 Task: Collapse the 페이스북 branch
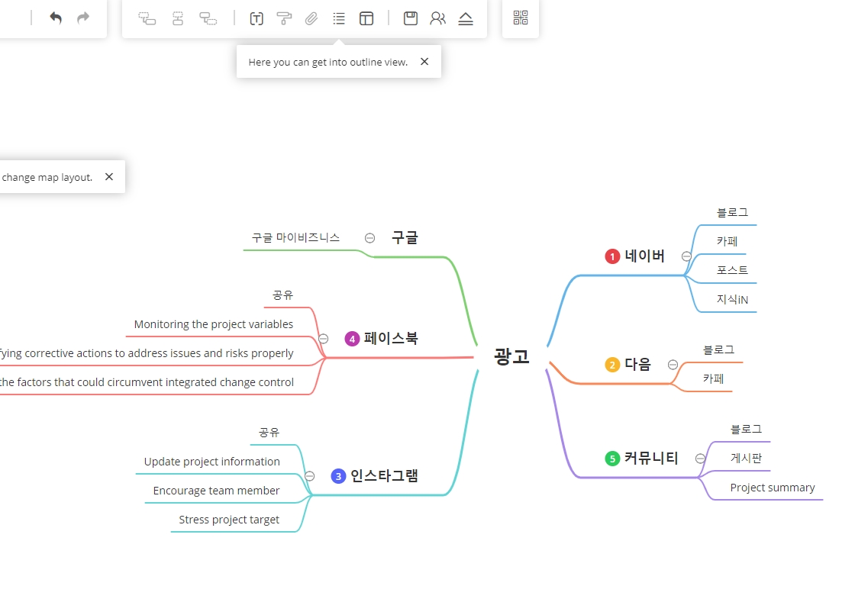323,339
